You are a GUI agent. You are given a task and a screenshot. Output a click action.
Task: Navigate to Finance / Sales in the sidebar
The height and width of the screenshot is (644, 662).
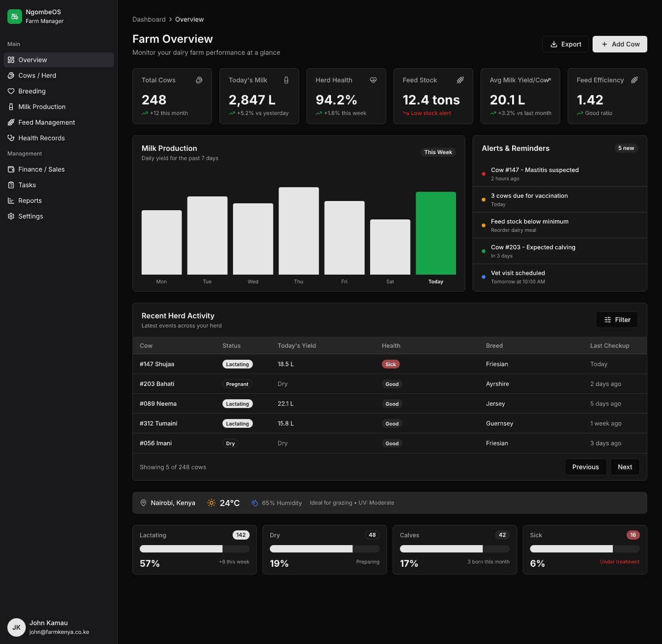(41, 169)
